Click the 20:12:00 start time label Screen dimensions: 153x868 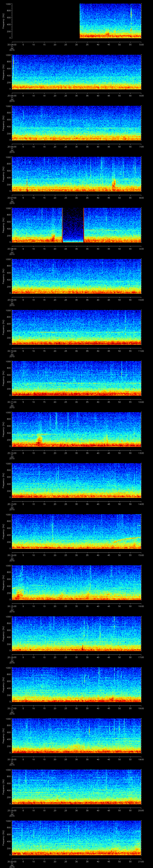coord(12,453)
